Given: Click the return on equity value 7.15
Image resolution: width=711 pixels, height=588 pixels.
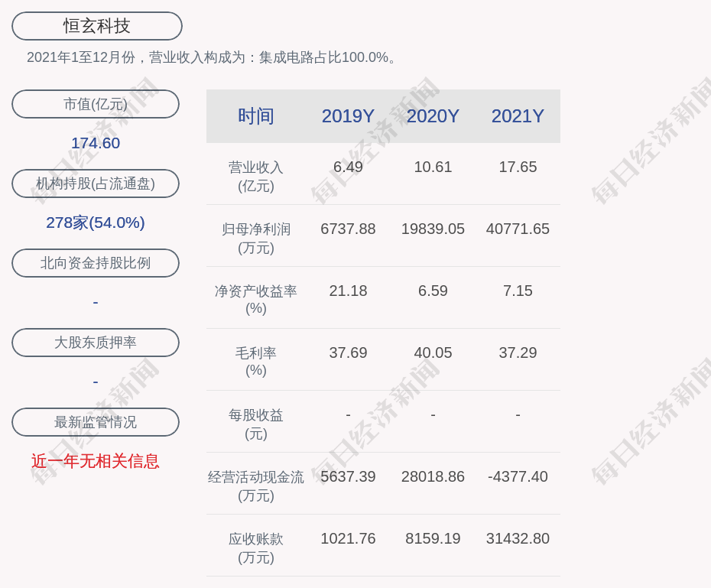Looking at the screenshot, I should [518, 291].
